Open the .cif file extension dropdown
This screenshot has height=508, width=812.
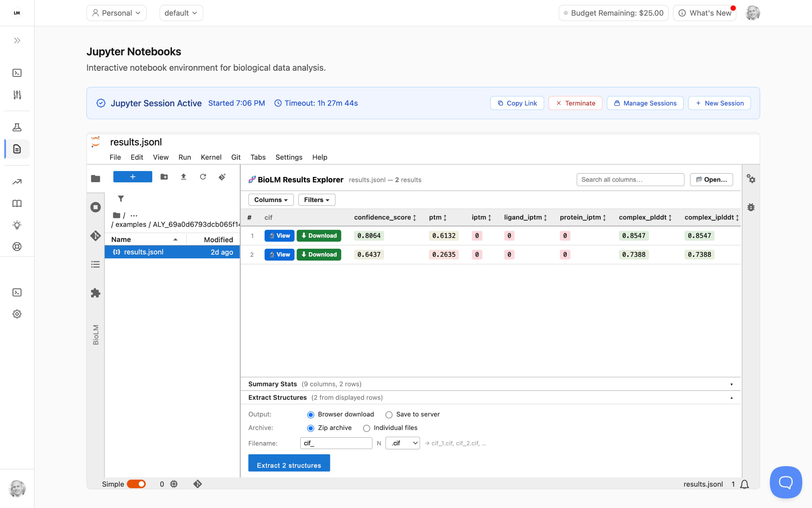402,443
